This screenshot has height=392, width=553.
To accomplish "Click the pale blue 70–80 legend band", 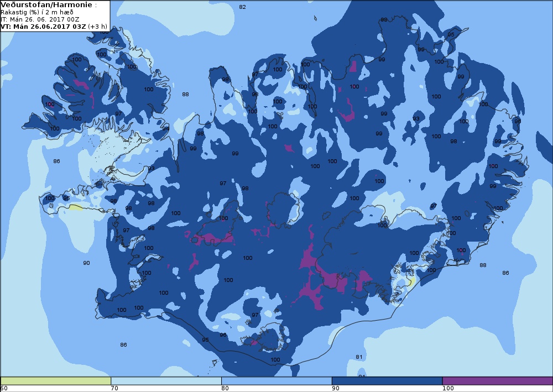I will [166, 381].
